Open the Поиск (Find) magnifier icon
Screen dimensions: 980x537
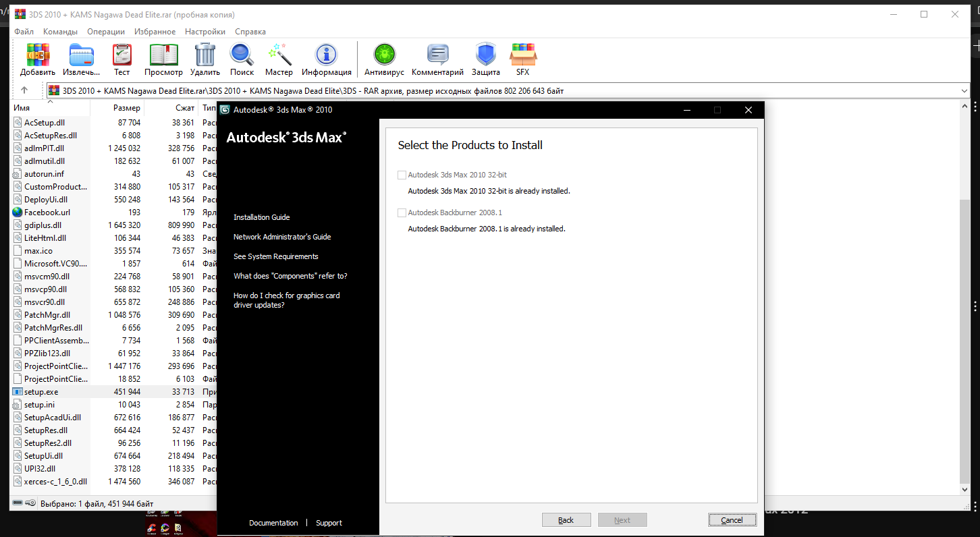[242, 55]
